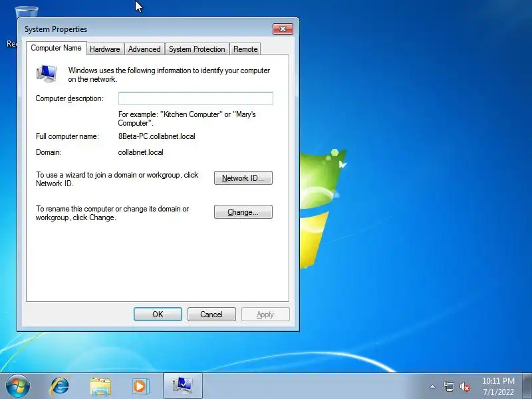Focus the Computer description text field
Image resolution: width=532 pixels, height=399 pixels.
click(x=196, y=98)
